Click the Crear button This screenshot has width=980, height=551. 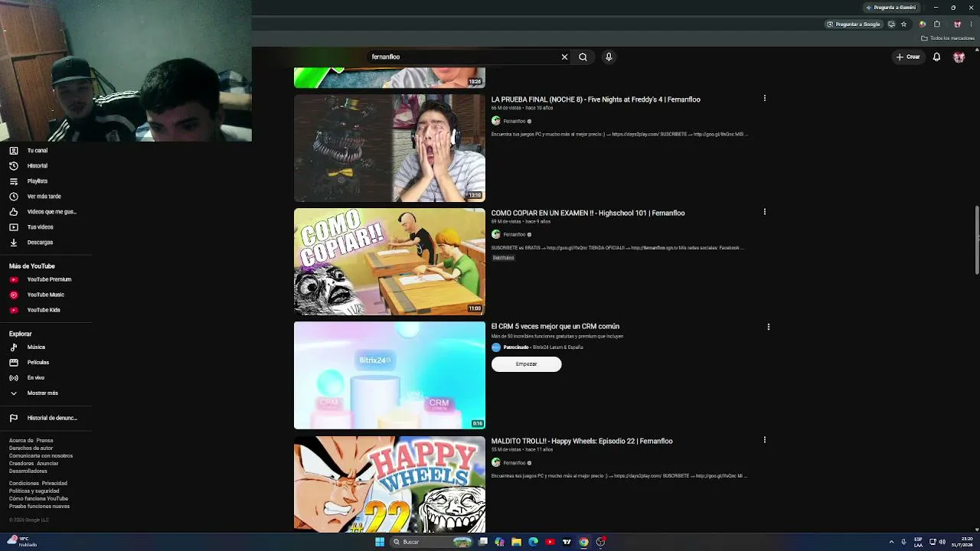click(908, 57)
